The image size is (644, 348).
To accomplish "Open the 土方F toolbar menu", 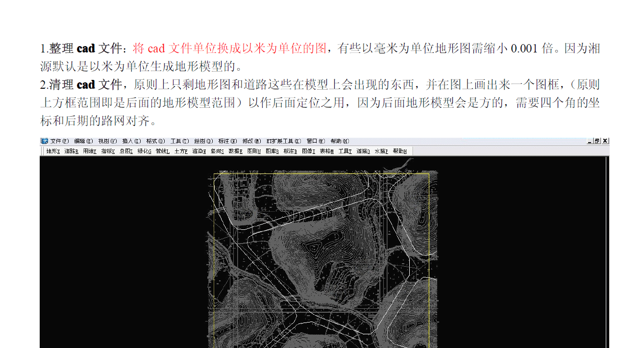I will pyautogui.click(x=181, y=151).
